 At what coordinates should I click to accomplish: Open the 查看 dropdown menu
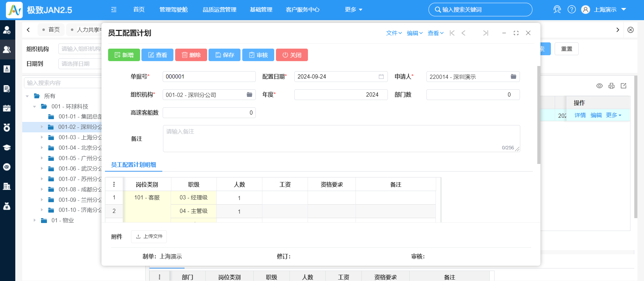point(436,33)
